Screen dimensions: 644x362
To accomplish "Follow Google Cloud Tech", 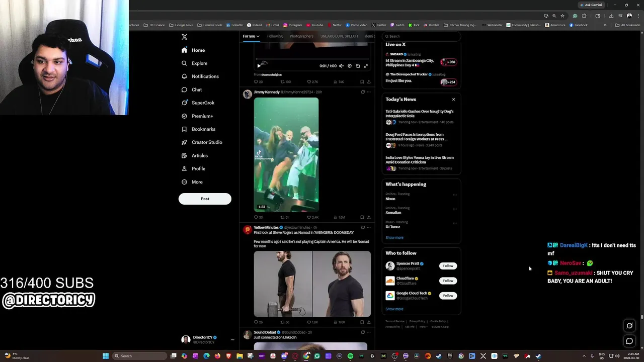I will pos(448,296).
